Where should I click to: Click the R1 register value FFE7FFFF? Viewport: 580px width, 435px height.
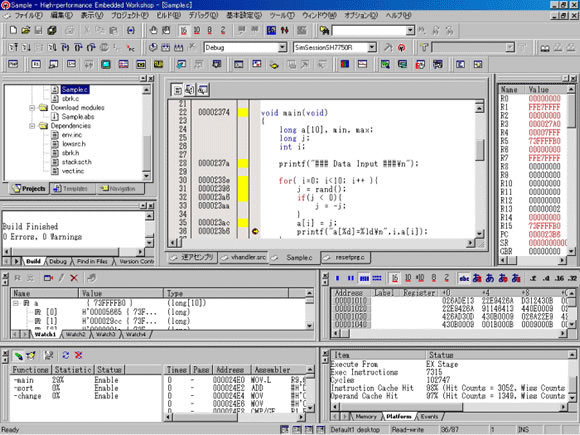point(544,107)
